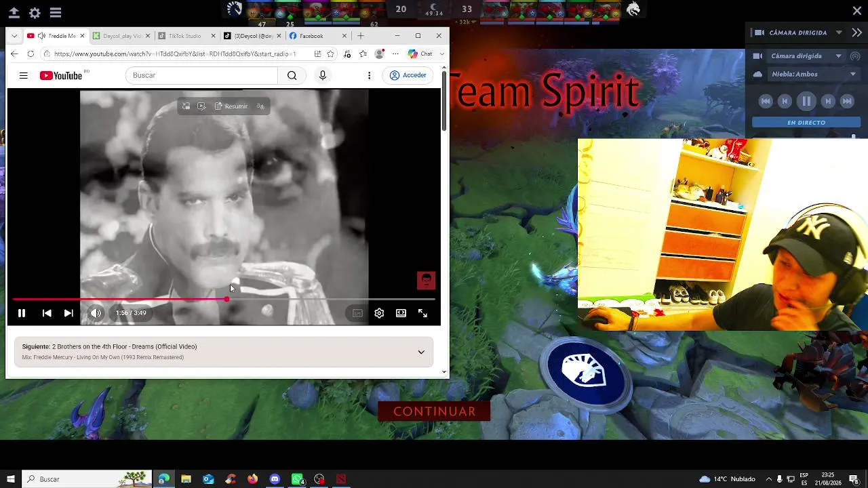Focus the YouTube Buscar search box

[x=201, y=75]
